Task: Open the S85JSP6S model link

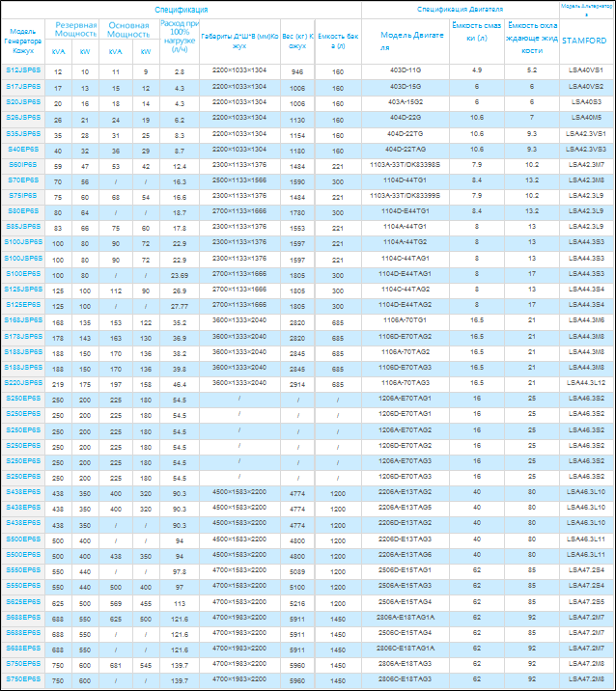Action: 24,227
